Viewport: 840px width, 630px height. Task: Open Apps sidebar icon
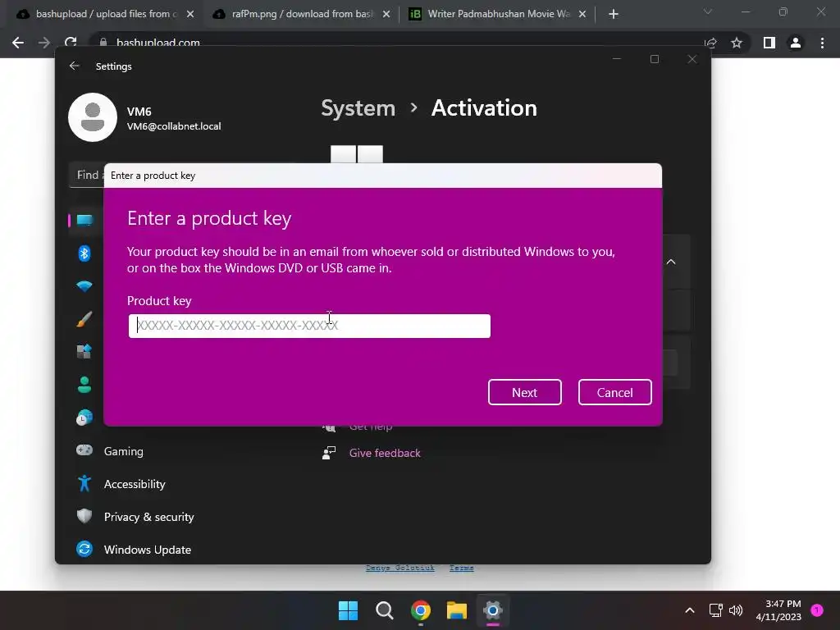pos(84,351)
